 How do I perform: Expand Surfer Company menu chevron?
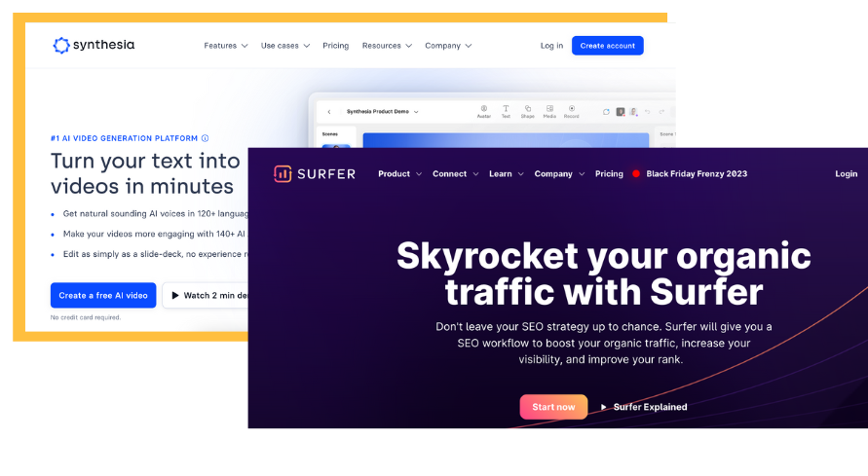582,174
